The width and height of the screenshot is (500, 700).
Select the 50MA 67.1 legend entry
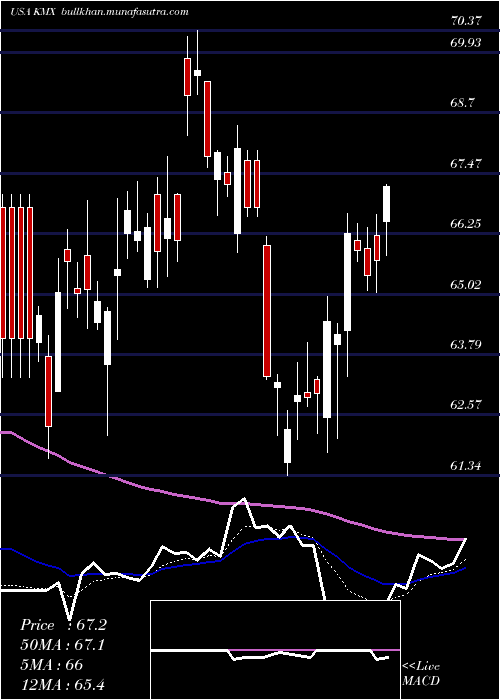pos(63,645)
